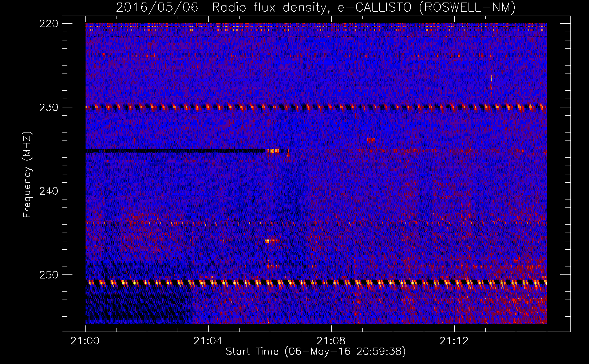
Task: Click the bright yellow burst ending the 235 MHz band
Action: click(x=273, y=151)
